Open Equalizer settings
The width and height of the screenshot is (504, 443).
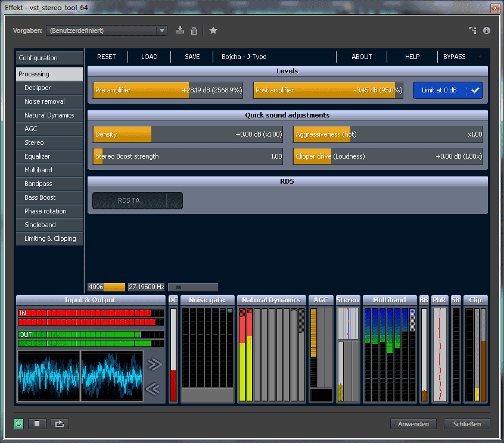point(49,156)
